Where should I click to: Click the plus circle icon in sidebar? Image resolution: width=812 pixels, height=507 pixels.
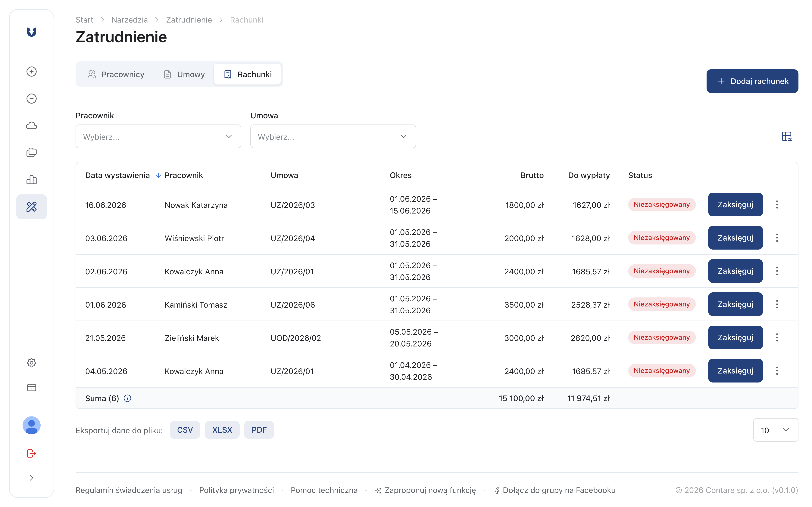pyautogui.click(x=32, y=71)
